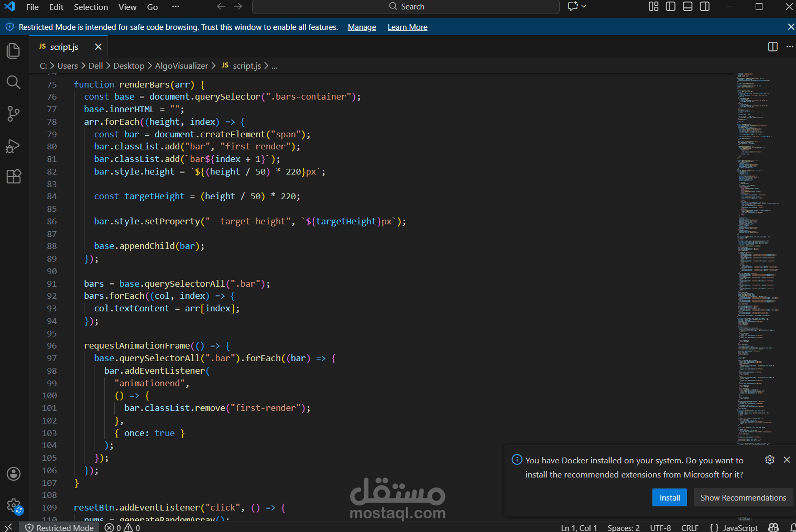The width and height of the screenshot is (796, 532).
Task: Open breadcrumb symbol ellipsis
Action: 275,66
